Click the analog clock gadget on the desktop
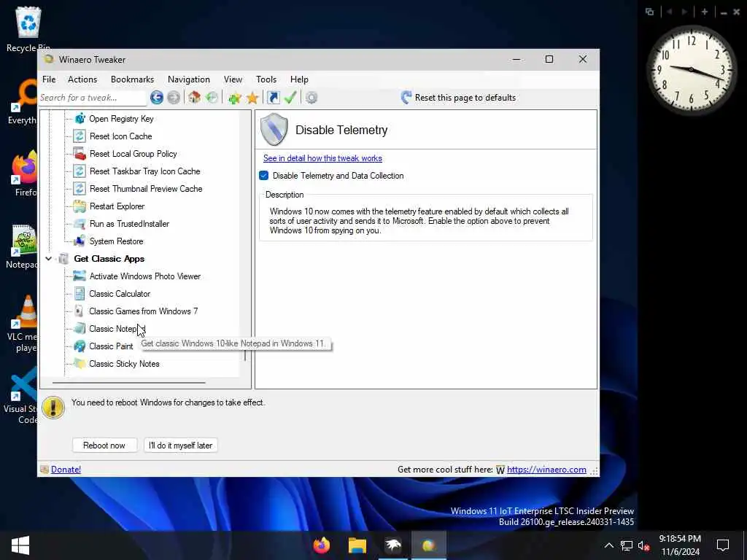Image resolution: width=747 pixels, height=560 pixels. click(692, 70)
